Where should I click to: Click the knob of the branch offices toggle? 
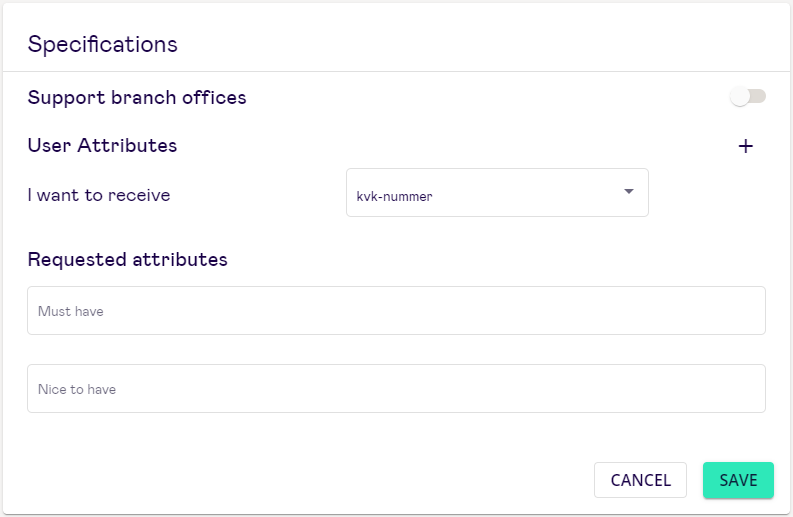point(739,96)
